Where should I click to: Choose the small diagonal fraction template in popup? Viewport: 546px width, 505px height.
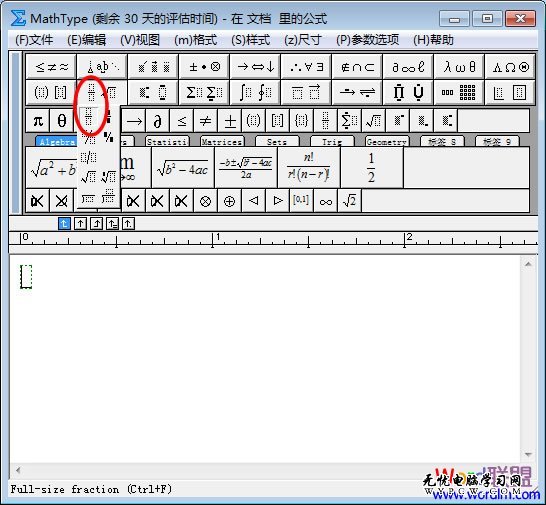pos(109,138)
